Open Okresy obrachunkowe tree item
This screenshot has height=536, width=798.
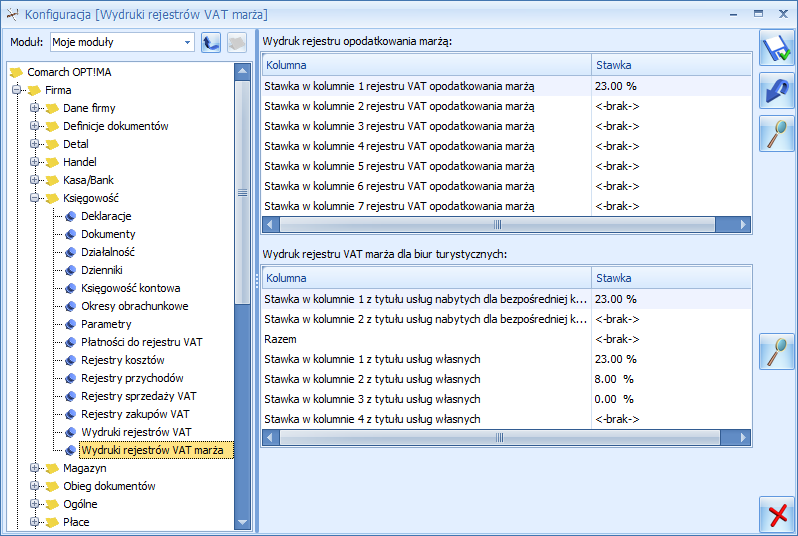click(134, 306)
